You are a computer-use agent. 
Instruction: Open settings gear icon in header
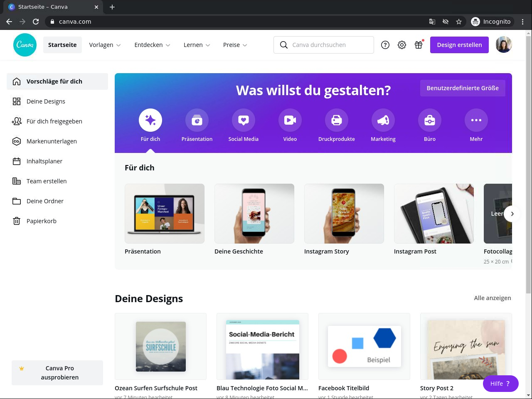click(x=402, y=45)
